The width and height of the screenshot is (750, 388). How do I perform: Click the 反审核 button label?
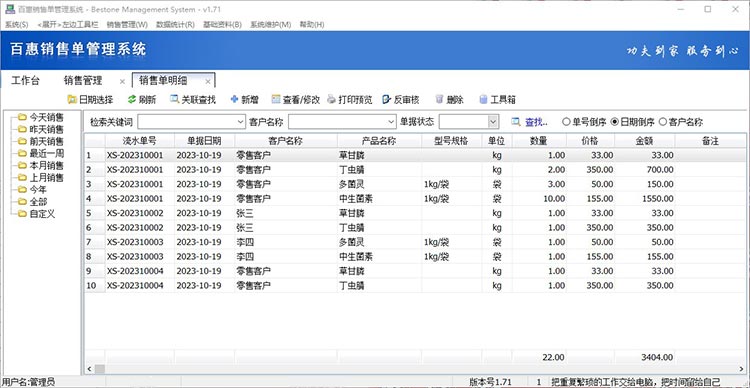coord(407,100)
